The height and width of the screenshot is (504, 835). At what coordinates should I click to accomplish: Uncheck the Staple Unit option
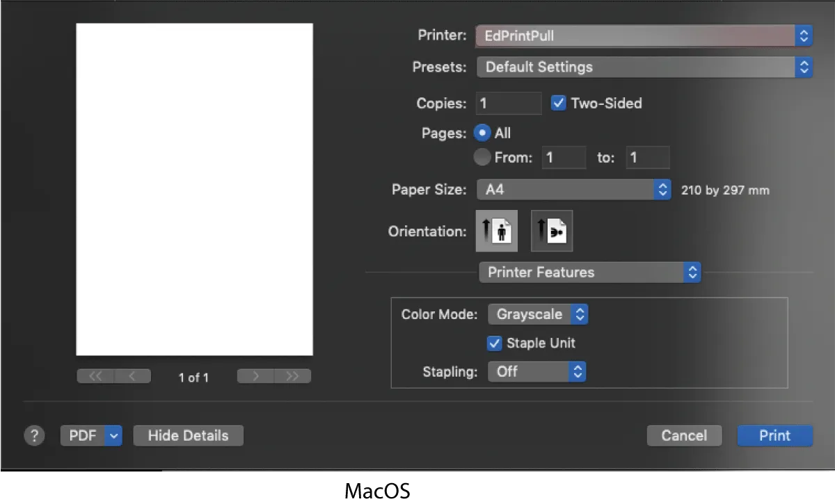coord(494,343)
